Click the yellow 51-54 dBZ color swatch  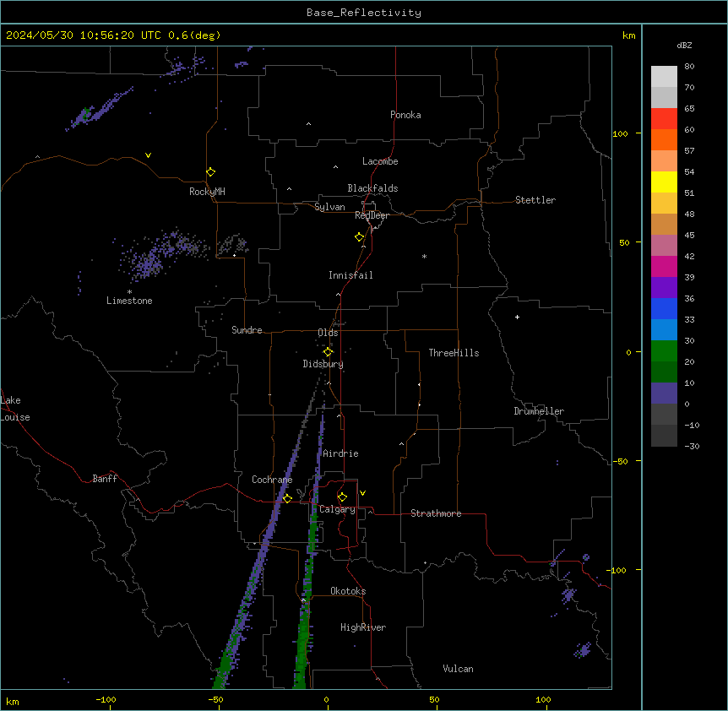[664, 182]
